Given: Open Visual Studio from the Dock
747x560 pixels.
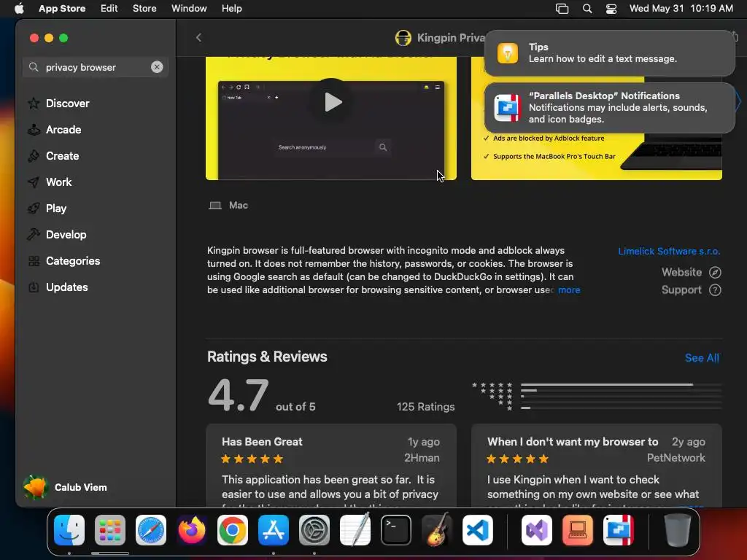Looking at the screenshot, I should tap(537, 530).
